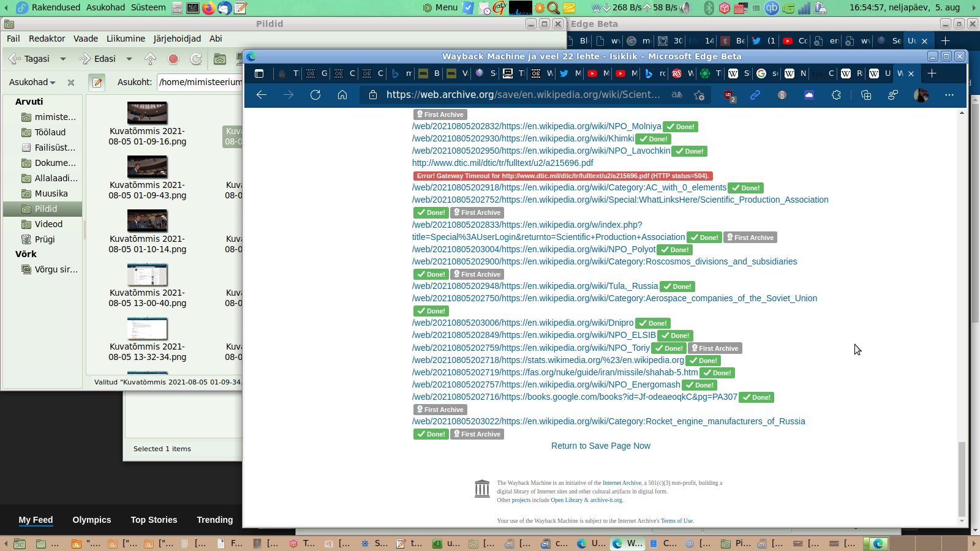Click the clock showing 16:54:57 in panel
Image resolution: width=980 pixels, height=551 pixels.
(x=905, y=7)
